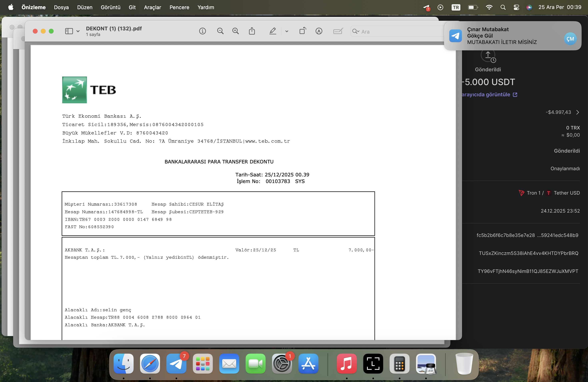Image resolution: width=588 pixels, height=382 pixels.
Task: Open the Apple menu
Action: 11,7
